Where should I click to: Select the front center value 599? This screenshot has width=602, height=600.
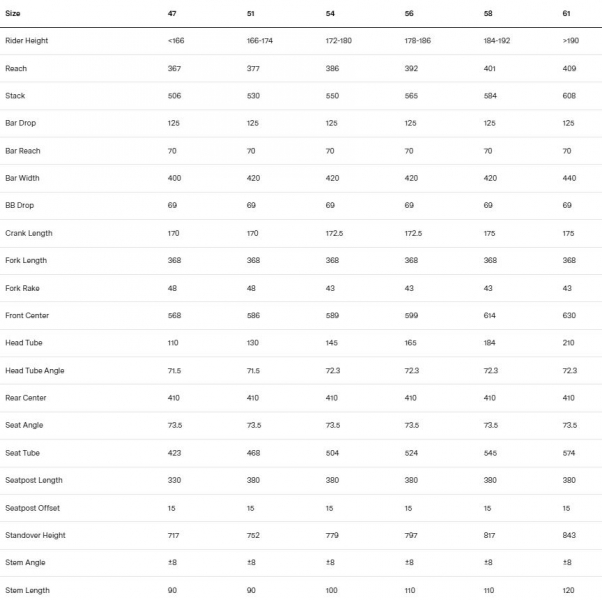point(411,315)
